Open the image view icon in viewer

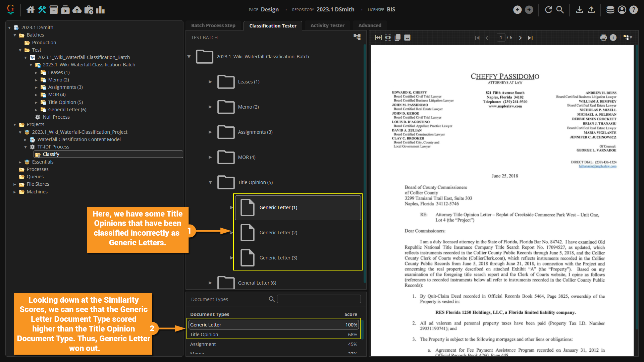click(x=407, y=38)
